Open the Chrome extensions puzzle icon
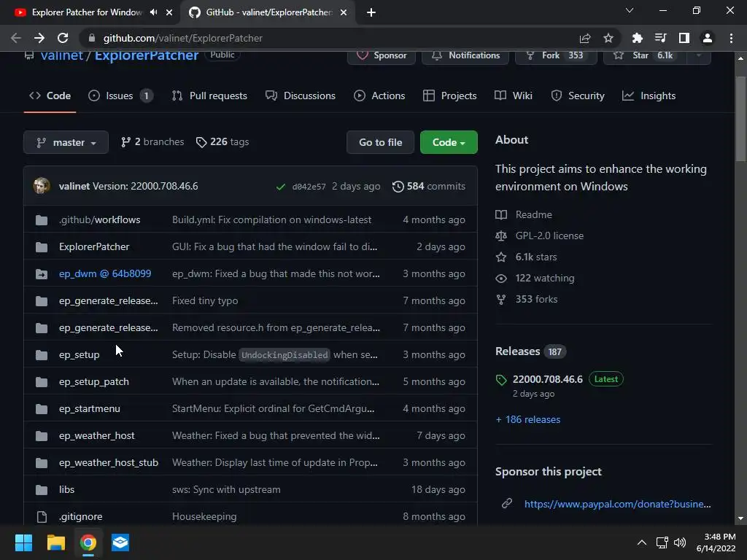The height and width of the screenshot is (560, 747). coord(637,38)
